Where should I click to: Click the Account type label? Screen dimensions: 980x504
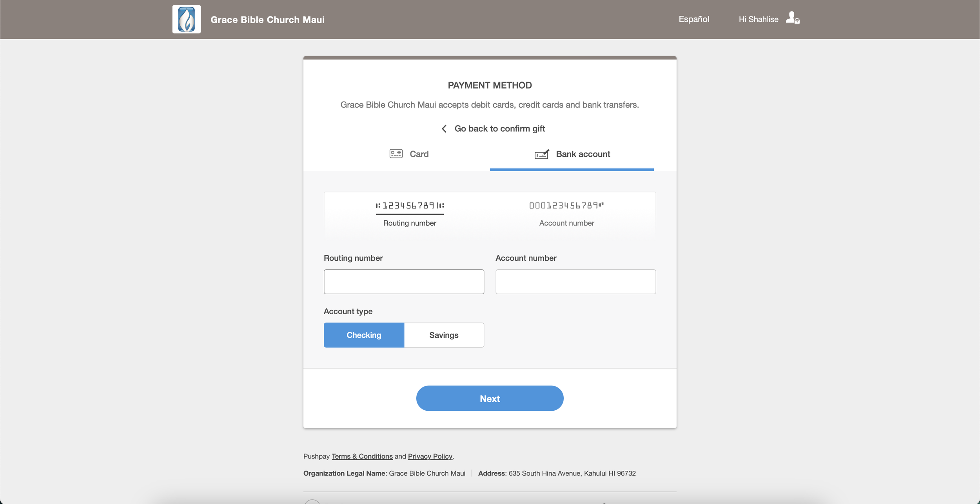[x=348, y=311]
